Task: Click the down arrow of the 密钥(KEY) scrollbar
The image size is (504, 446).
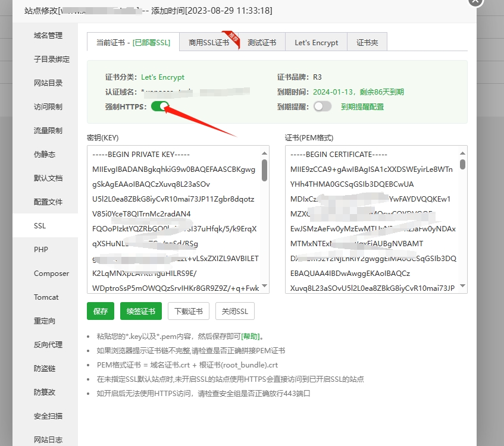Action: point(265,285)
